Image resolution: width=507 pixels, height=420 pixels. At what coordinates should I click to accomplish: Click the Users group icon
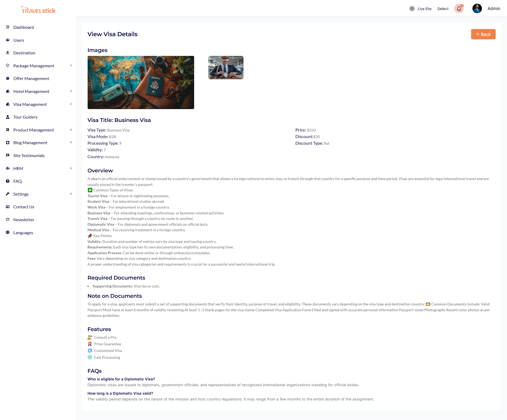pyautogui.click(x=8, y=40)
